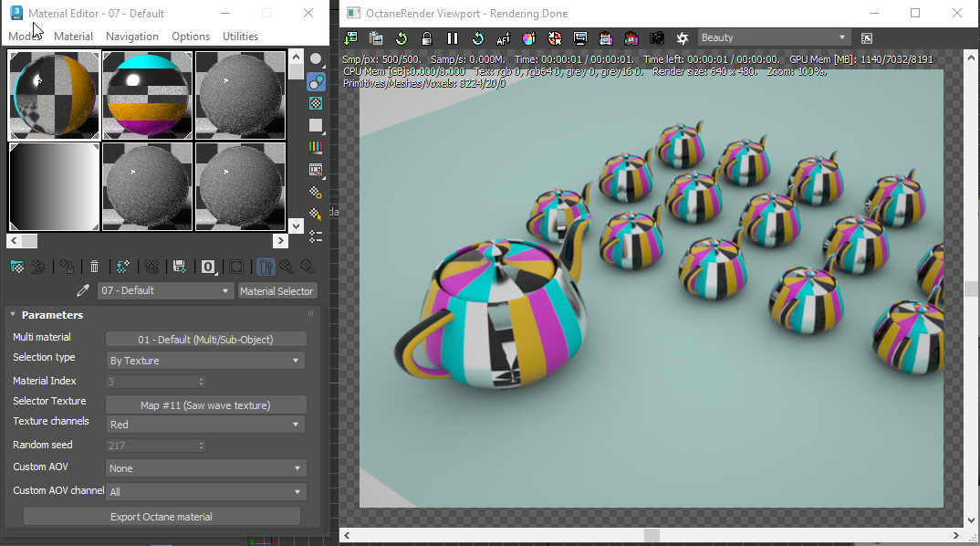This screenshot has height=546, width=980.
Task: Click Video Color Check icon
Action: [317, 147]
